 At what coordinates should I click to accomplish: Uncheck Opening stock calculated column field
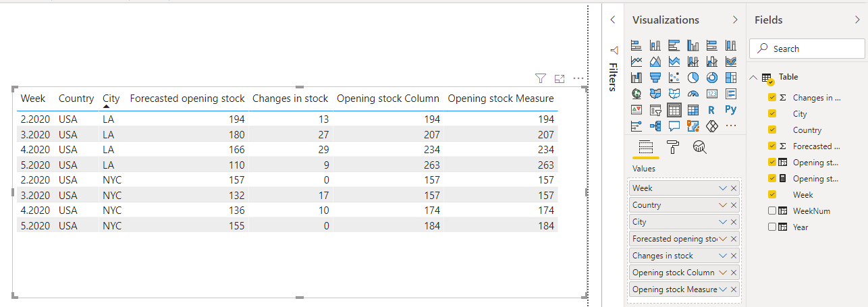tap(772, 163)
